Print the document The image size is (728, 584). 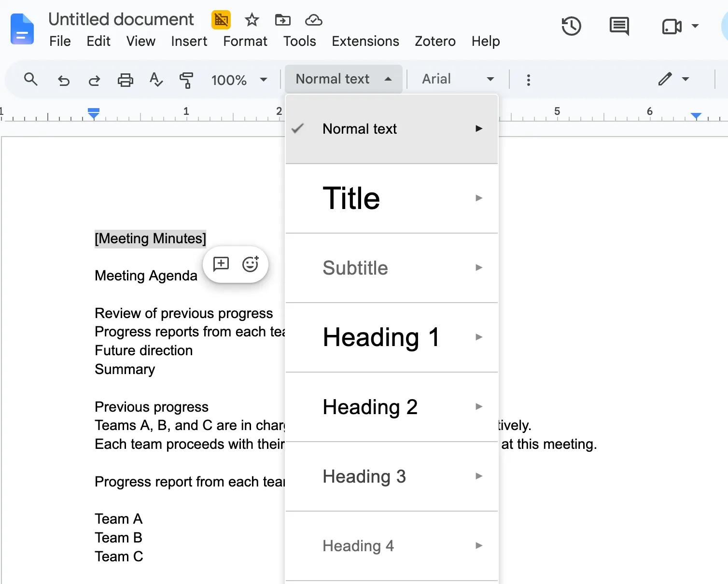coord(126,80)
